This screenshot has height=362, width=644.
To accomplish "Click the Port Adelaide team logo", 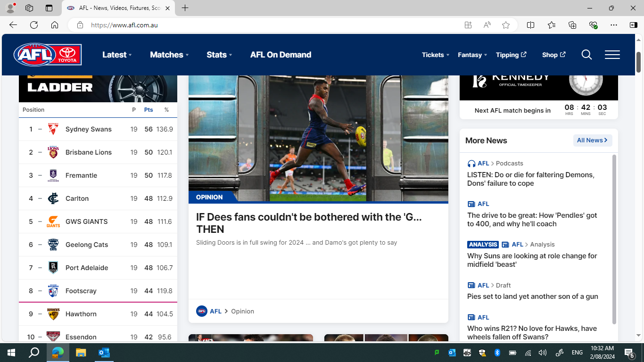I will [x=53, y=268].
